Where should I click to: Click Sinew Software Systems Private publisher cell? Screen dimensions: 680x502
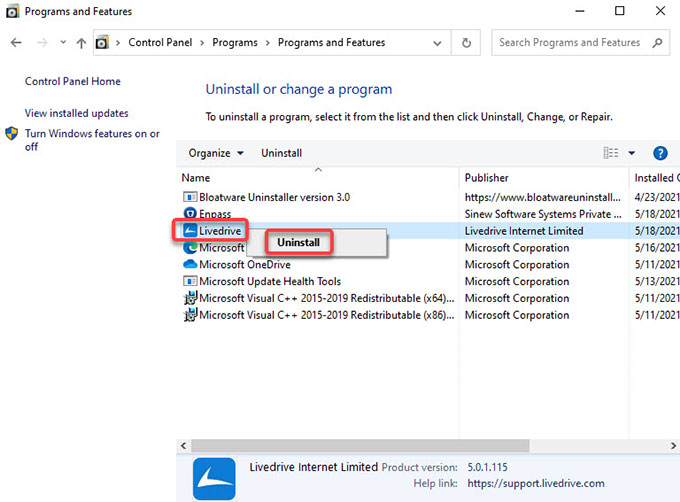543,214
